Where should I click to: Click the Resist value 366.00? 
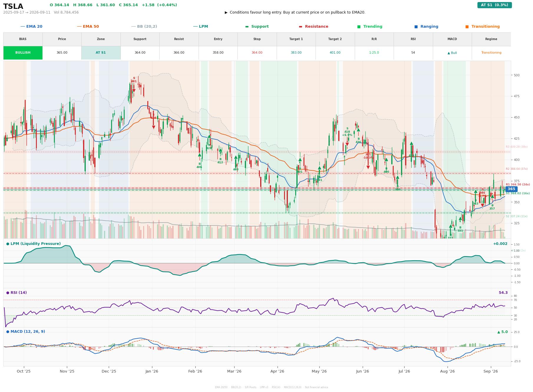[179, 53]
